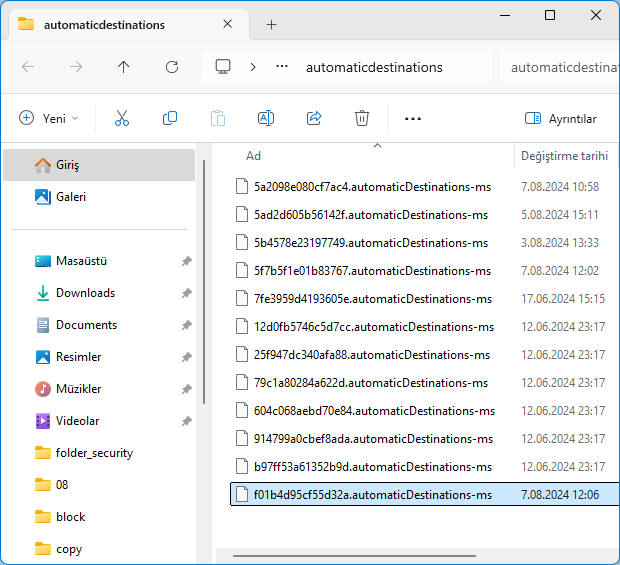This screenshot has width=620, height=565.
Task: Select file 5ad2d605b56142f.automaticDestinations-ms
Action: [371, 215]
